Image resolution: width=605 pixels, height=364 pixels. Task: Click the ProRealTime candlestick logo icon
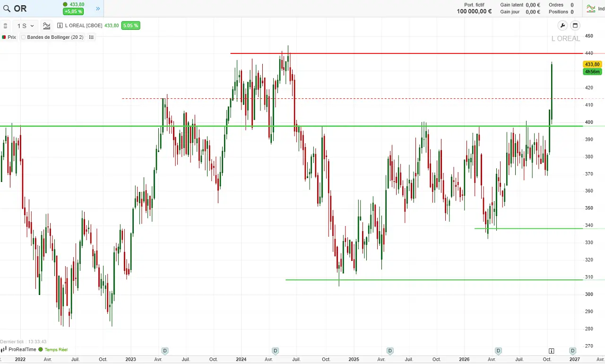pyautogui.click(x=4, y=350)
